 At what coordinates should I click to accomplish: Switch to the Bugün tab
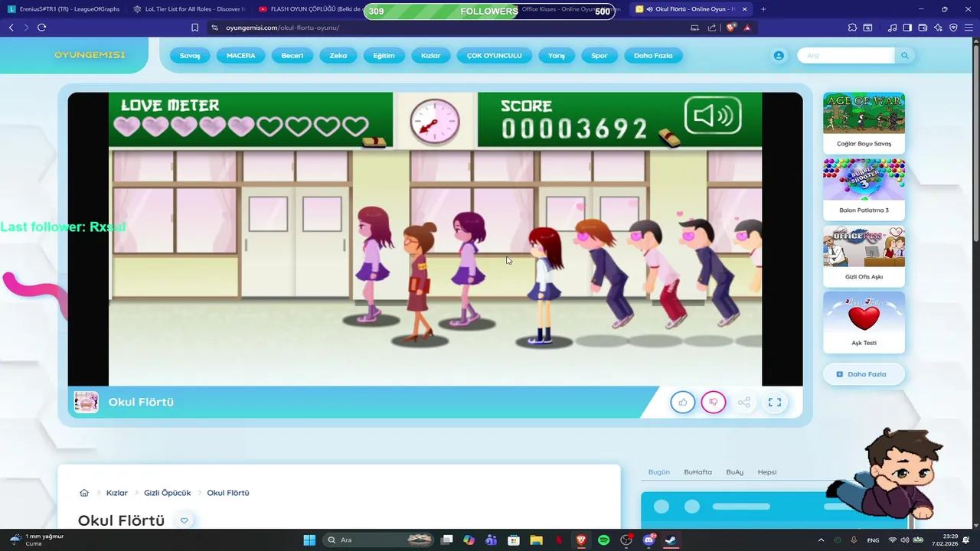tap(659, 472)
